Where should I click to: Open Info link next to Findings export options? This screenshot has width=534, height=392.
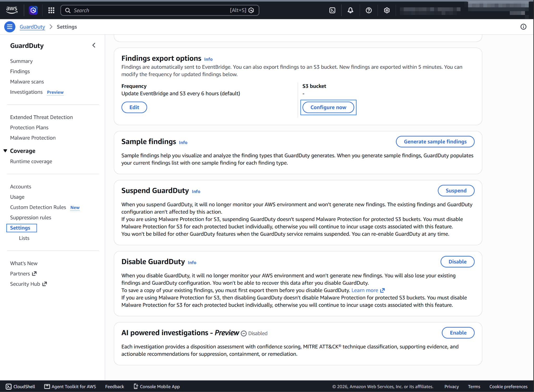click(208, 59)
